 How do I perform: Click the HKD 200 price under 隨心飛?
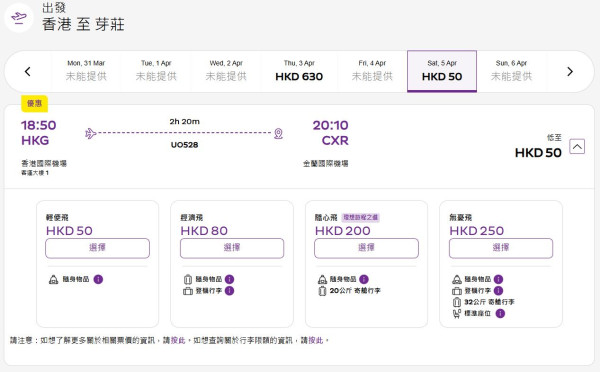coord(342,231)
